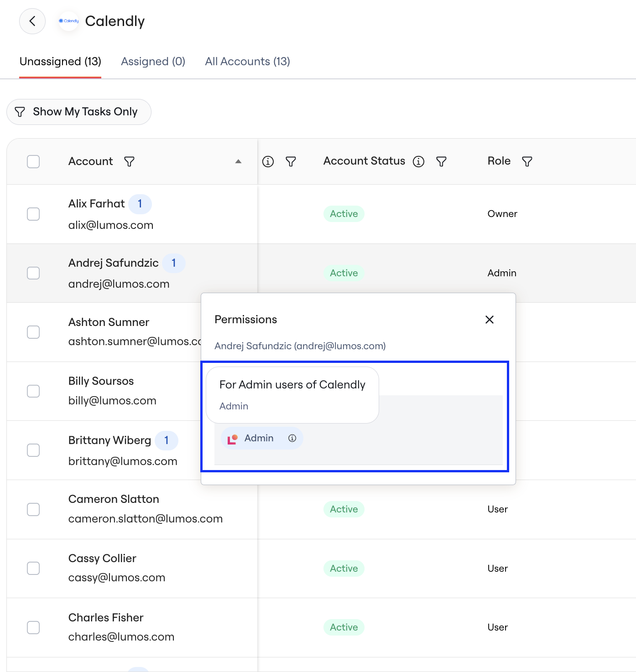Viewport: 636px width, 672px height.
Task: Click the alix@lumos.com email
Action: (111, 225)
